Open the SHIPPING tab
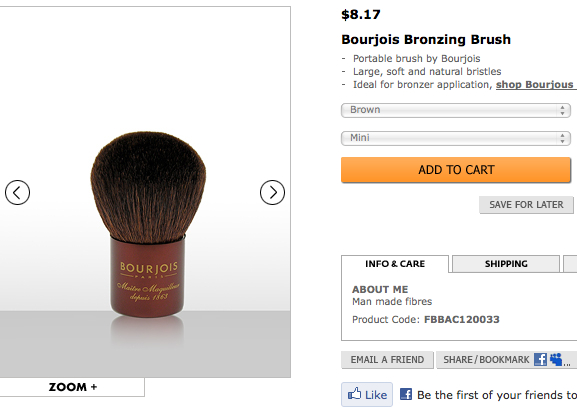 point(506,264)
